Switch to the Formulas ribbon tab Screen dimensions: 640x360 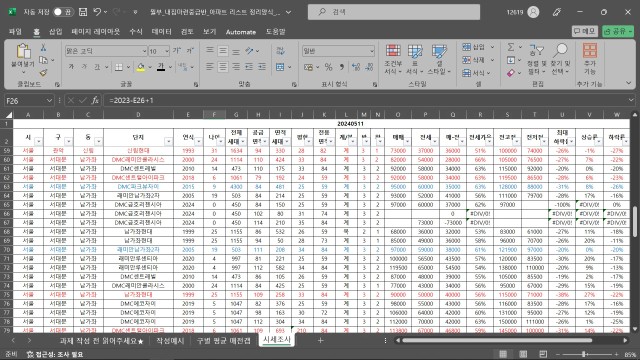coord(136,31)
